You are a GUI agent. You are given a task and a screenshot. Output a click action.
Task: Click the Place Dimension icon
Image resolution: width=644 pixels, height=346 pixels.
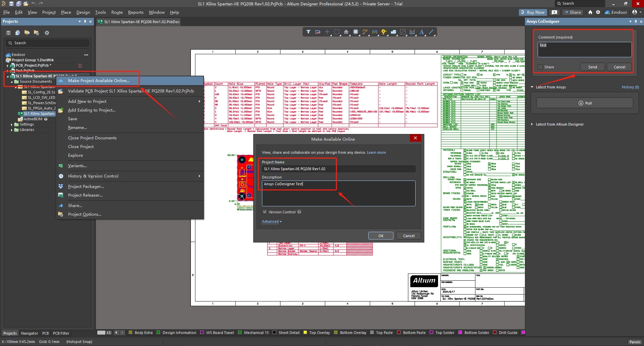pyautogui.click(x=412, y=32)
